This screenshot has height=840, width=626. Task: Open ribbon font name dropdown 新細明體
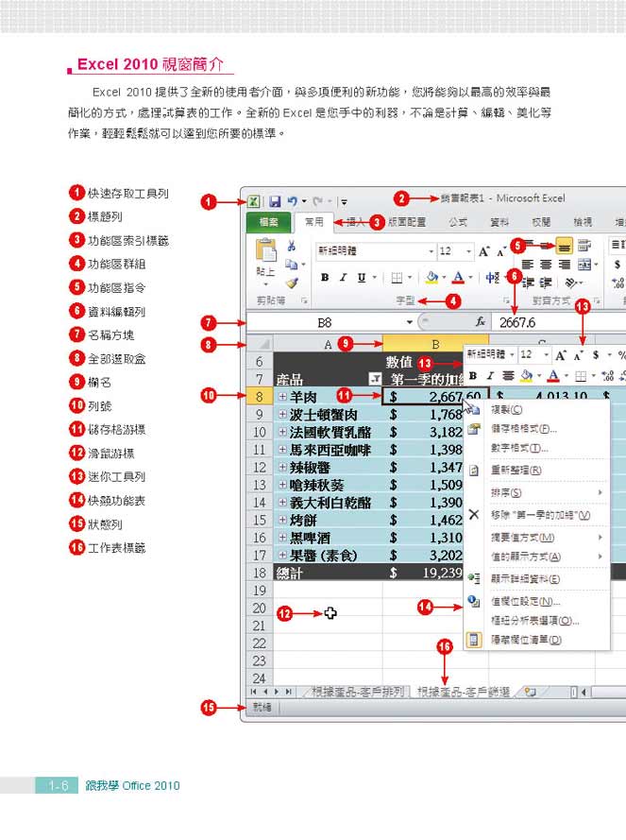click(x=431, y=251)
